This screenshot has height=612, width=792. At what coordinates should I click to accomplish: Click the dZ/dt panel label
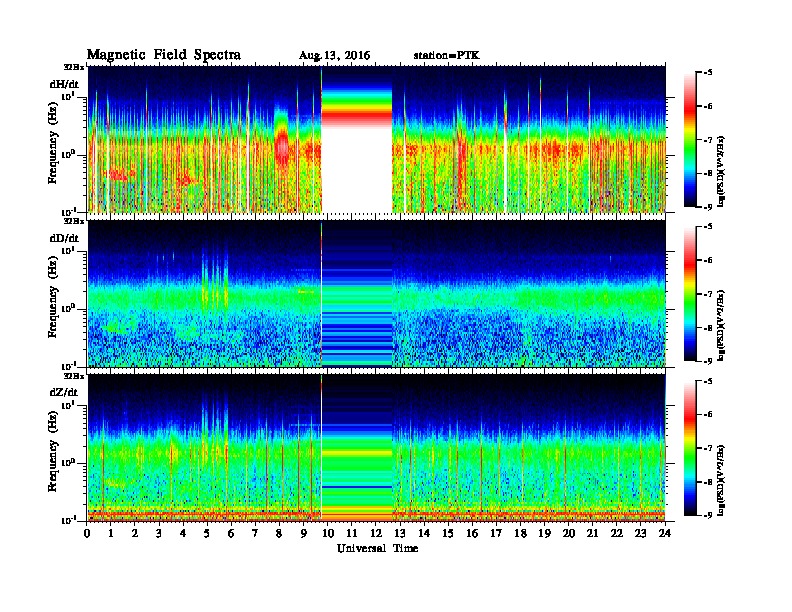[x=64, y=392]
